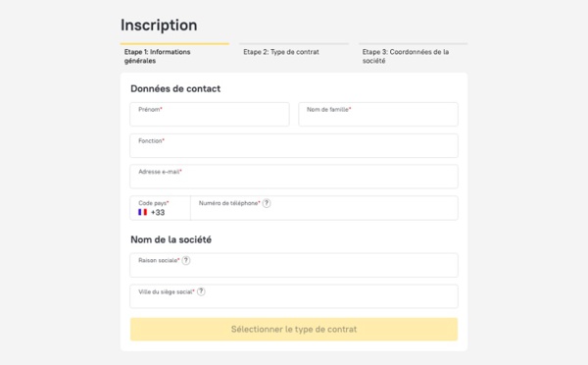Click into the Nom de famille field
Viewport: 588px width, 365px height.
pos(378,114)
